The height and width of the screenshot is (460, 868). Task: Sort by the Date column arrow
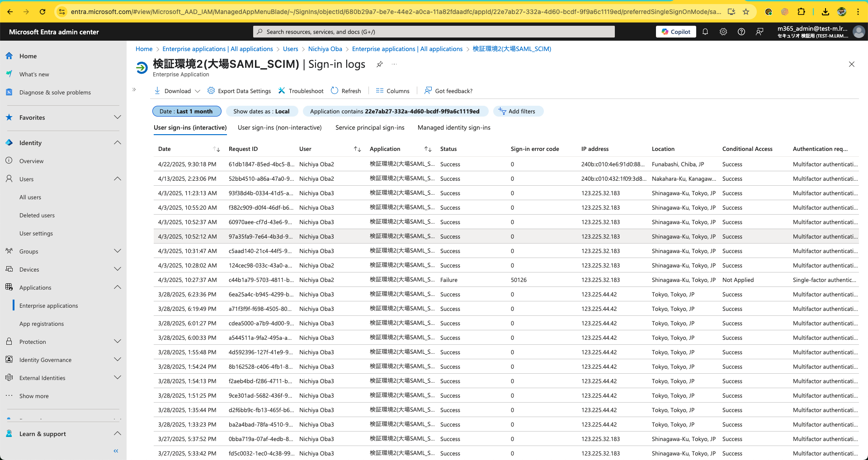coord(217,149)
